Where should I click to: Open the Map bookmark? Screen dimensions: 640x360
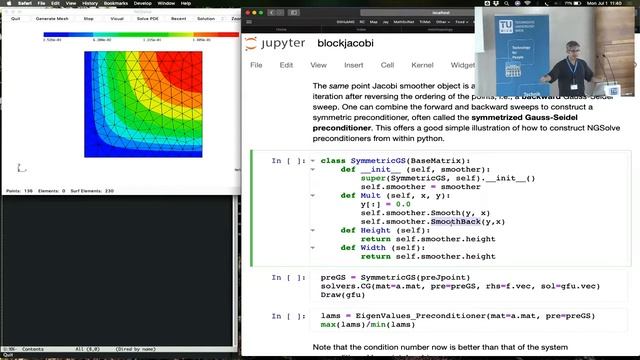click(x=373, y=22)
